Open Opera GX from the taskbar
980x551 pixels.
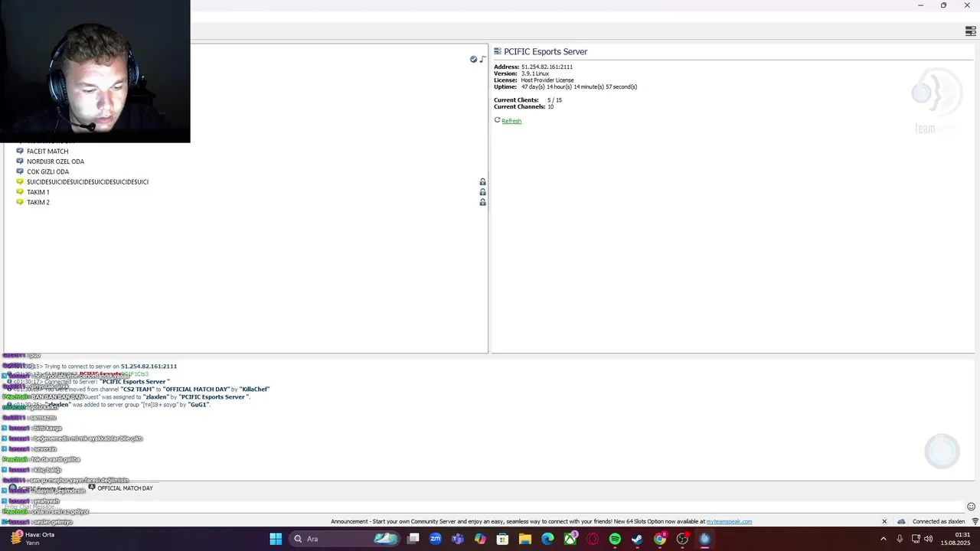(593, 539)
